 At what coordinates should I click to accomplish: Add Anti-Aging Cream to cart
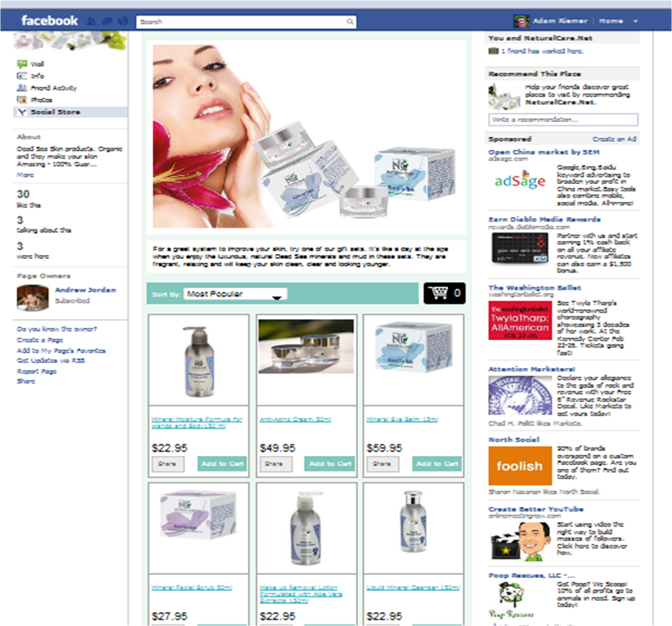pos(329,463)
